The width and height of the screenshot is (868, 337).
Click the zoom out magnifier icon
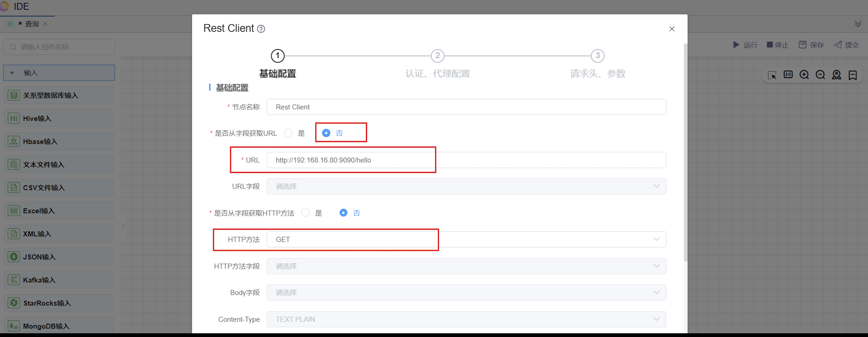coord(820,75)
